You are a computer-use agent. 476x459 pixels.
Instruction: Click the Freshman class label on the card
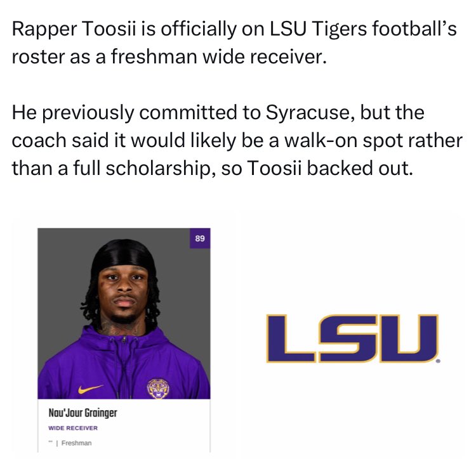point(76,443)
